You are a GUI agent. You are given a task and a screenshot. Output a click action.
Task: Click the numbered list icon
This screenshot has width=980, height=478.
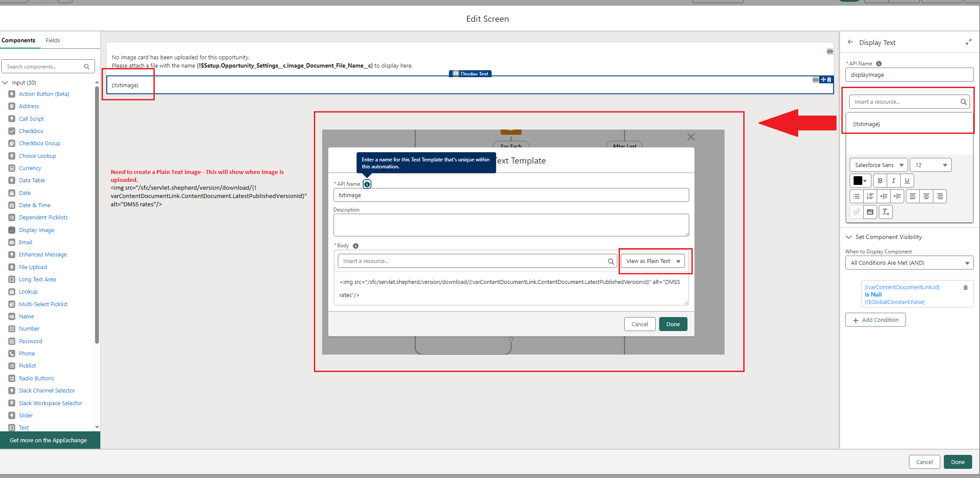coord(870,196)
